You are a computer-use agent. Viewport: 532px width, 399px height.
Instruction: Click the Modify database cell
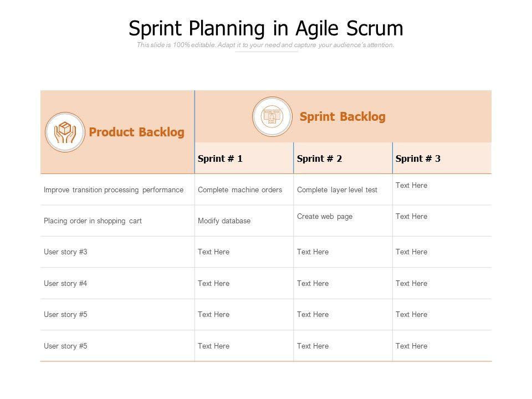[x=224, y=221]
